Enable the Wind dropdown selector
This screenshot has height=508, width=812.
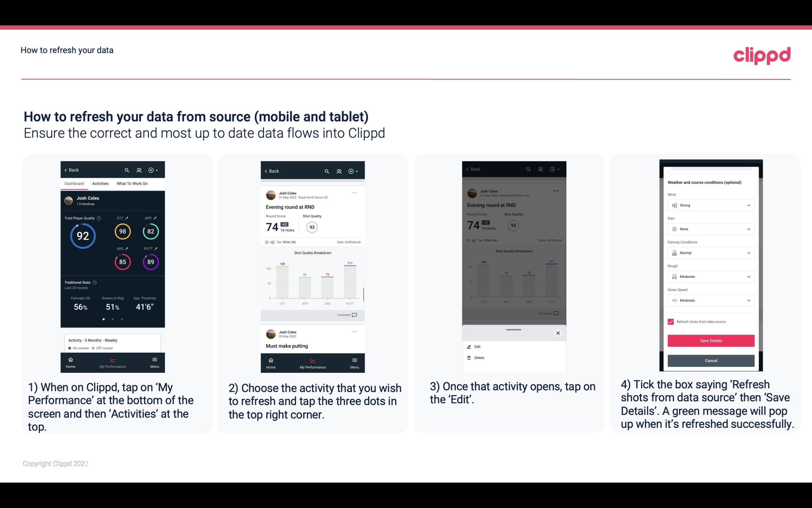click(710, 205)
